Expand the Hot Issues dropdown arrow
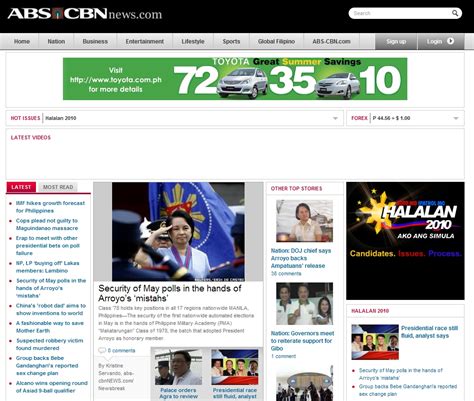 coord(335,118)
